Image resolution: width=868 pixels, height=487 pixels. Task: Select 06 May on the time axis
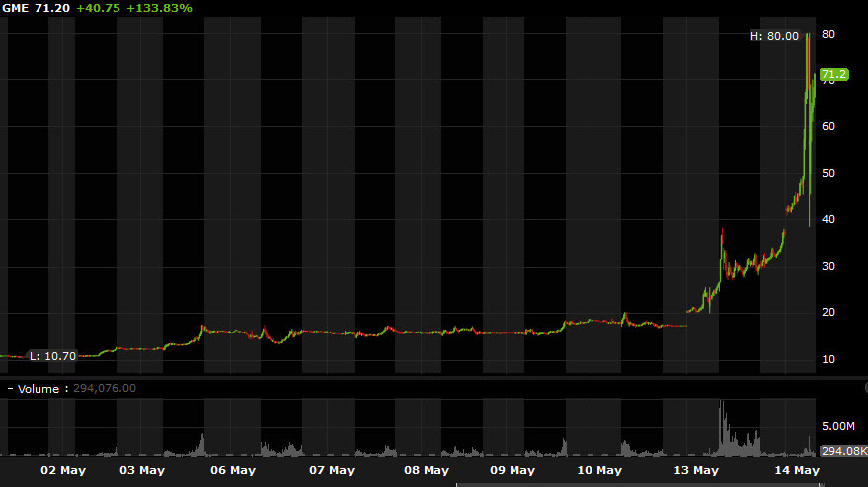(233, 470)
